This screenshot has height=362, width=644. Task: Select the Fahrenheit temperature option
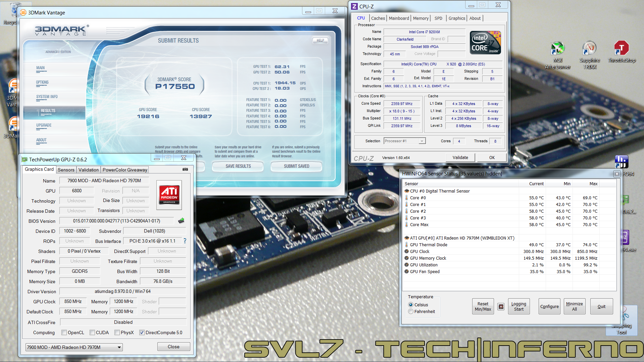(x=411, y=311)
